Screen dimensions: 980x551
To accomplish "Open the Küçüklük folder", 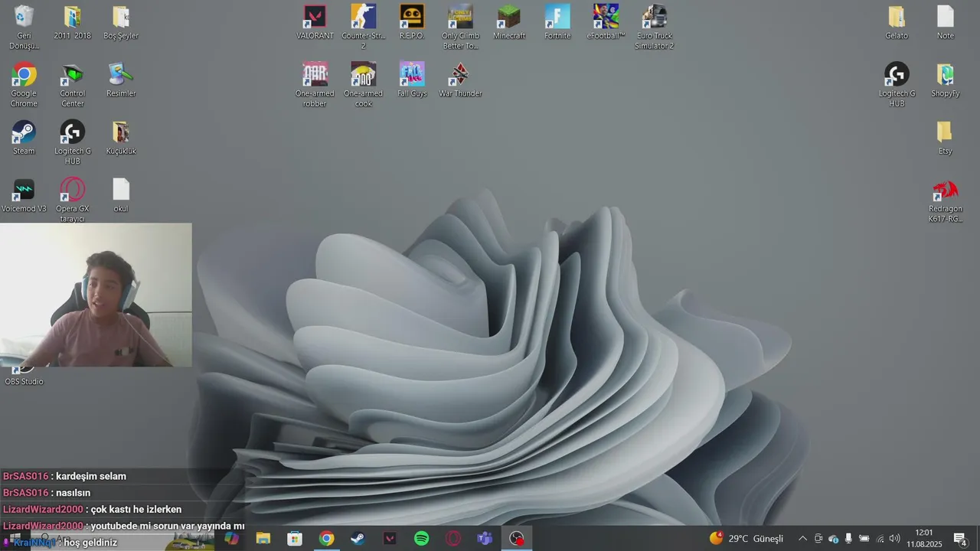I will [121, 138].
